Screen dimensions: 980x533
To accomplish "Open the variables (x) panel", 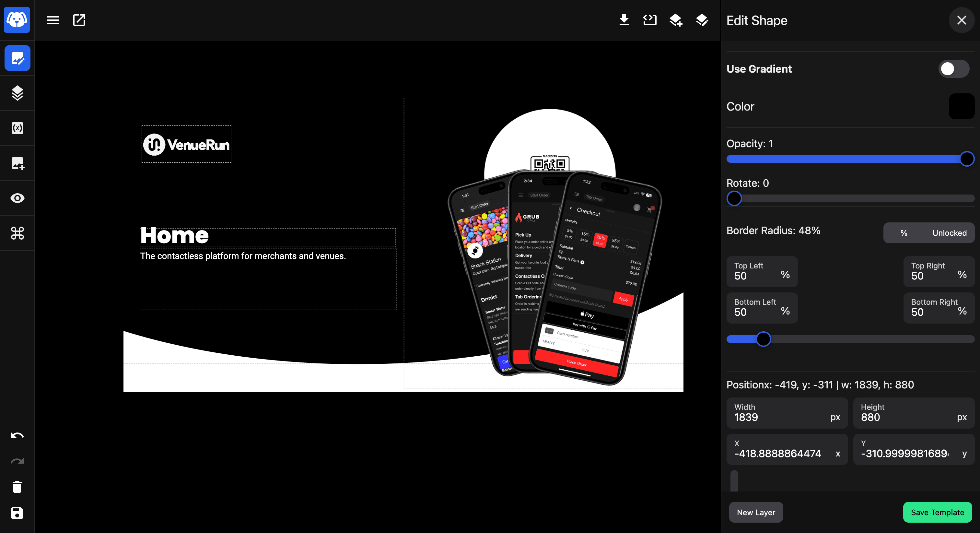I will point(17,128).
